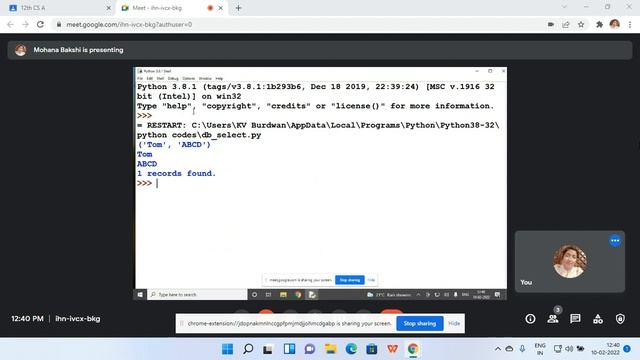
Task: Click File Explorer in presented Windows 10 taskbar
Action: pyautogui.click(x=283, y=294)
